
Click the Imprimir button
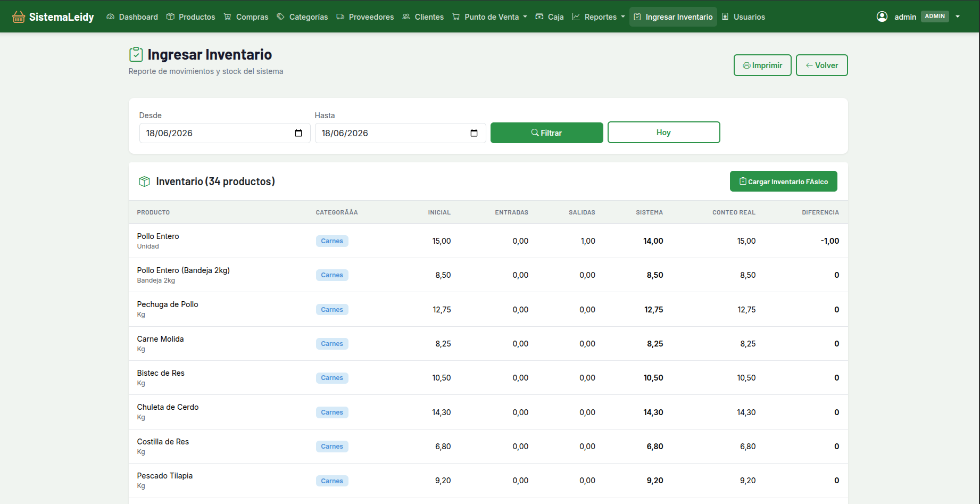click(x=762, y=65)
